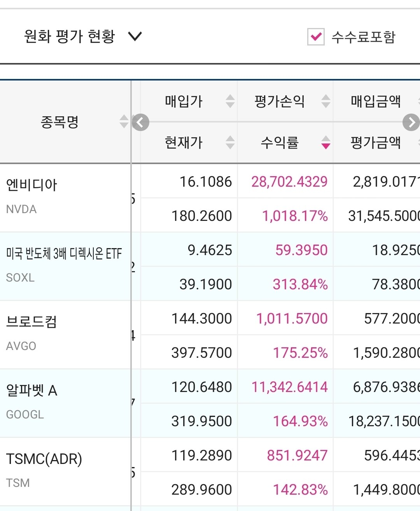Image resolution: width=420 pixels, height=511 pixels.
Task: Click AVGO current price 397.5700
Action: click(202, 353)
